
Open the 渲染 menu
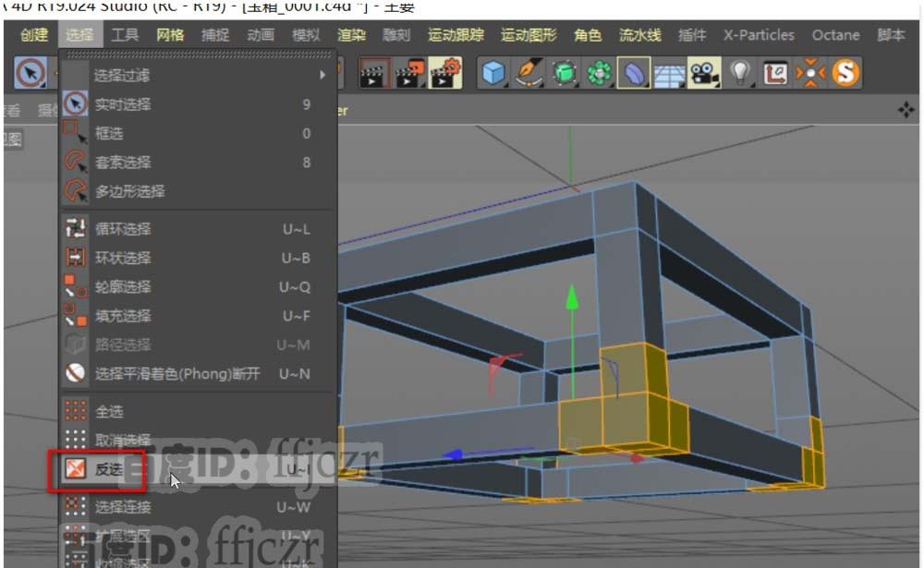(352, 35)
